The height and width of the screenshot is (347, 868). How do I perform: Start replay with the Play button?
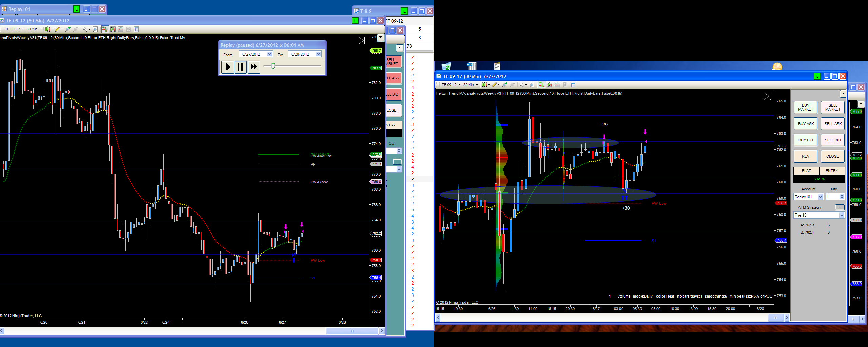(228, 67)
